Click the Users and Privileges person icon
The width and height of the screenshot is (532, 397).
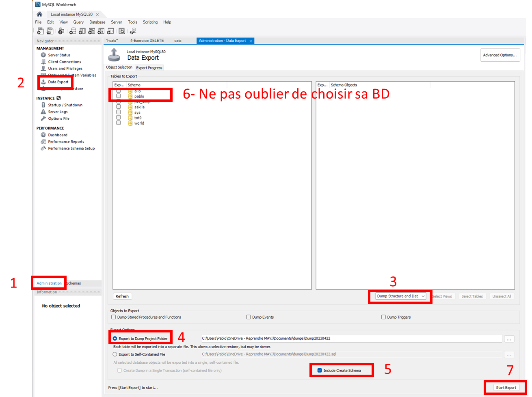[43, 68]
